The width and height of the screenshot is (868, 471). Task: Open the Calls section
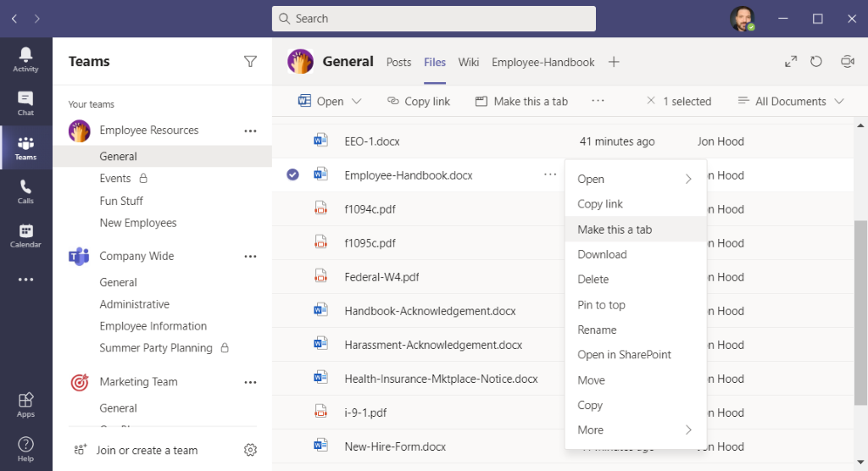25,191
